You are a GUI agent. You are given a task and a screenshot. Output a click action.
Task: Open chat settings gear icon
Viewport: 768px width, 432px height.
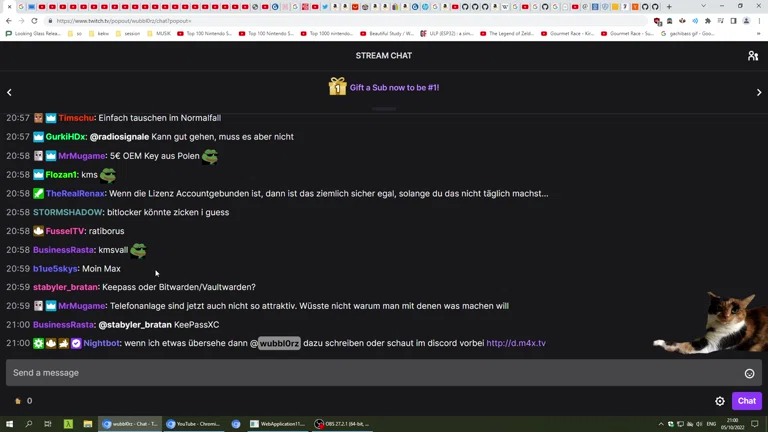tap(720, 401)
